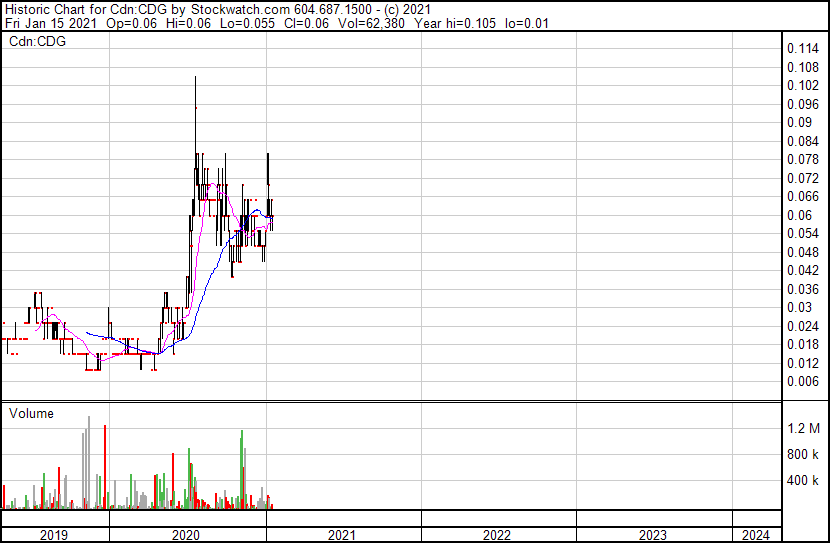Select the 2024 year label
This screenshot has width=830, height=543.
pos(755,535)
